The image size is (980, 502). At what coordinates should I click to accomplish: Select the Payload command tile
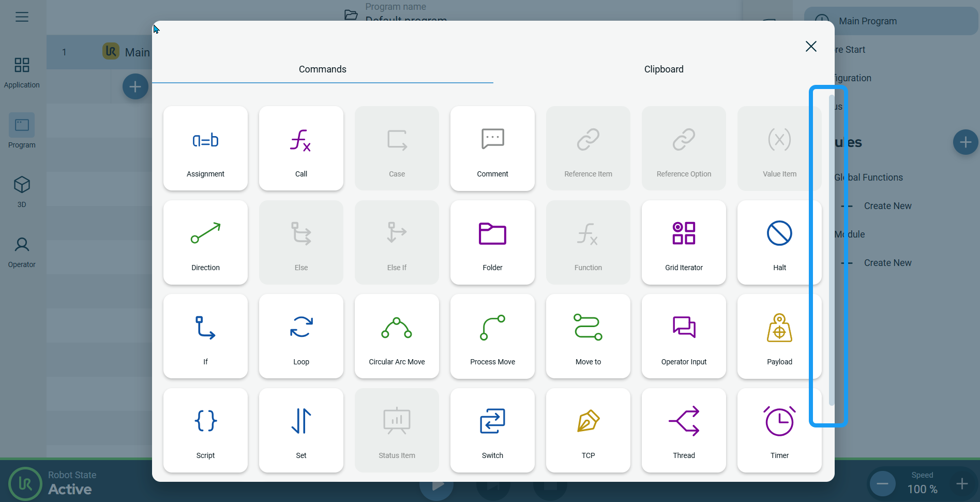[x=779, y=336]
